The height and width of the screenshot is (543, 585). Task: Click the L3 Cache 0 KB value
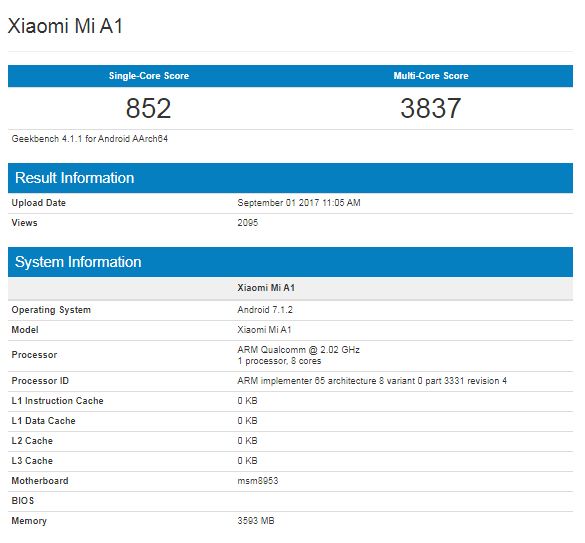click(x=247, y=461)
